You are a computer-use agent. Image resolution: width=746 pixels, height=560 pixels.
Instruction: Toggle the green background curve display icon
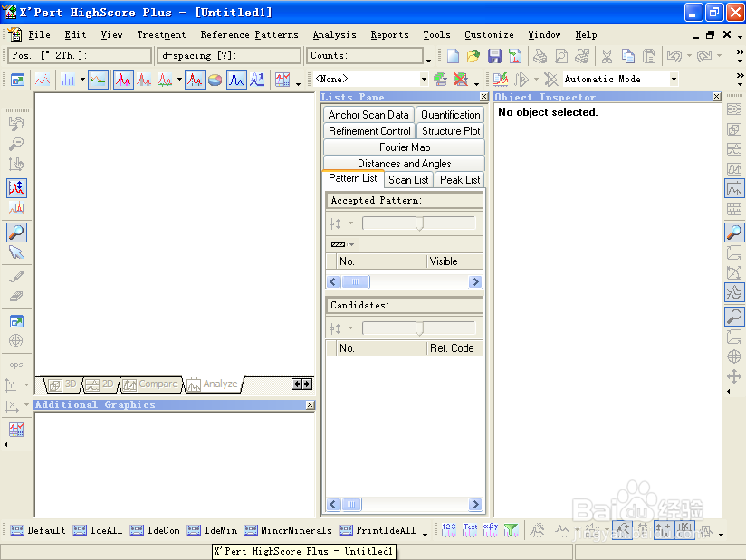pos(98,80)
